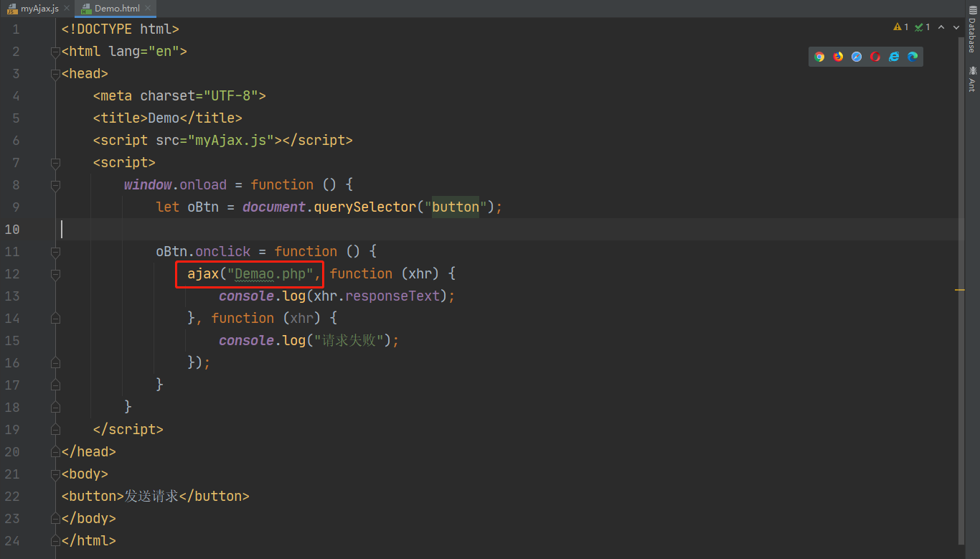Click the onclick property on line 11
This screenshot has height=559, width=980.
(223, 252)
